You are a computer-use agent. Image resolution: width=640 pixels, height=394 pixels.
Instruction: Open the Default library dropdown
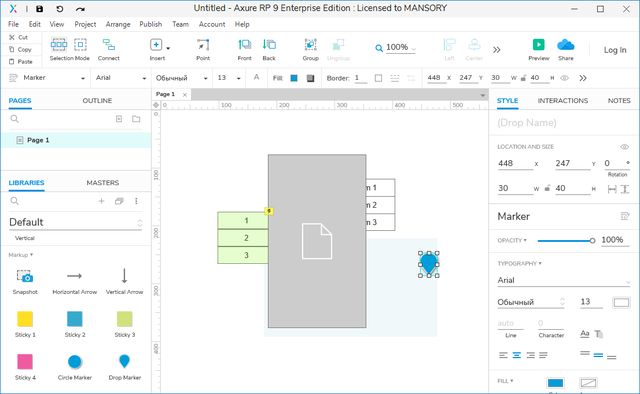76,223
